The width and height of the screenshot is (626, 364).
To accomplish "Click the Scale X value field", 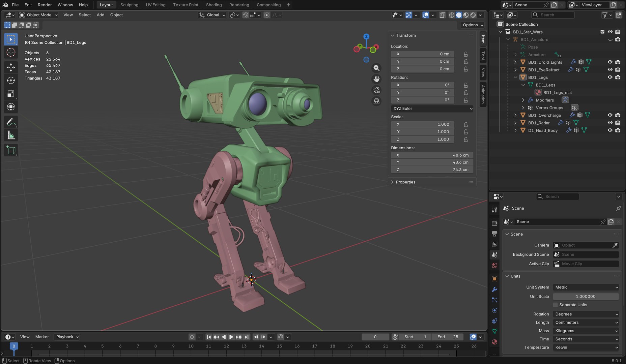I will pos(423,124).
